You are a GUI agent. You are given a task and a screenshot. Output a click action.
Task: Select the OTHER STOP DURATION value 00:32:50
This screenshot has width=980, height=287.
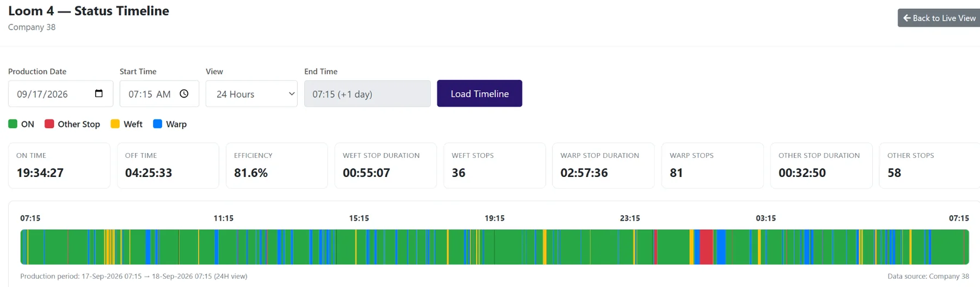tap(802, 173)
